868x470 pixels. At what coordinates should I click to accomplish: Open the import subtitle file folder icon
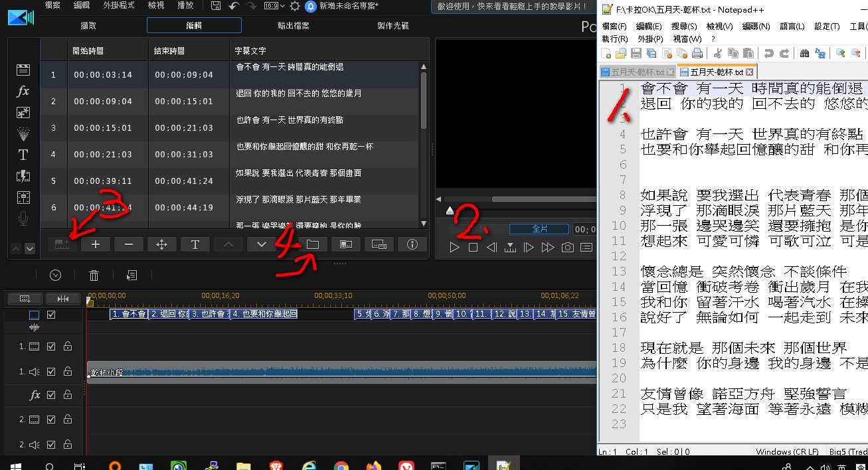click(x=313, y=244)
